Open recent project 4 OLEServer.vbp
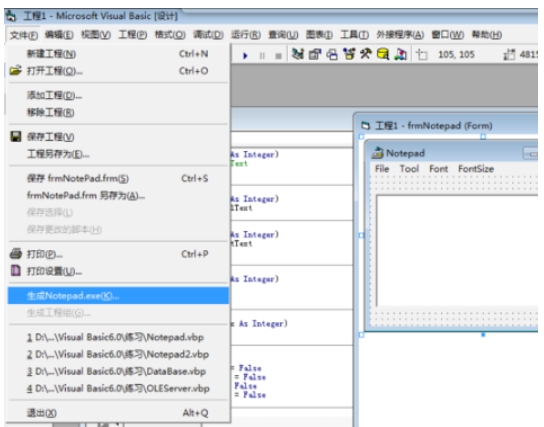The height and width of the screenshot is (427, 544). click(118, 388)
